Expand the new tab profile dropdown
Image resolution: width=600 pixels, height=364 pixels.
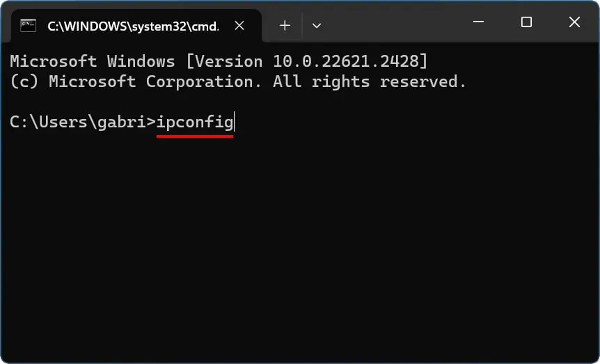[x=317, y=26]
